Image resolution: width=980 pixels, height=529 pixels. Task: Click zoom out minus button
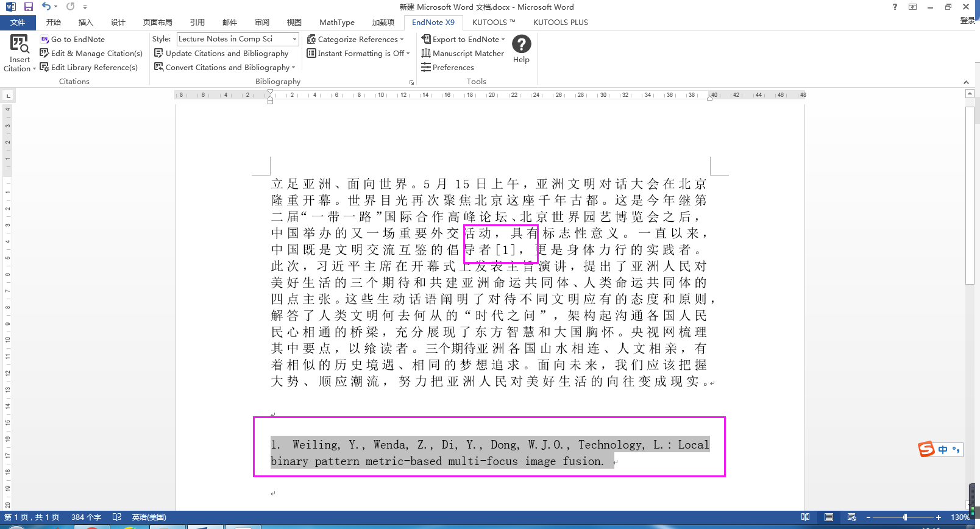pyautogui.click(x=868, y=517)
